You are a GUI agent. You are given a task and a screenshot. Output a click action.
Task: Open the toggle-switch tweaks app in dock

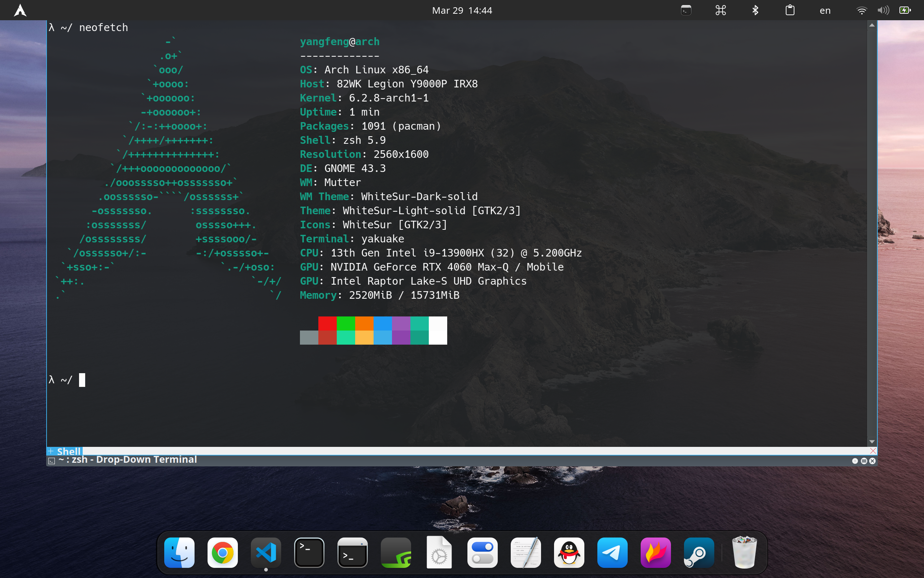482,552
